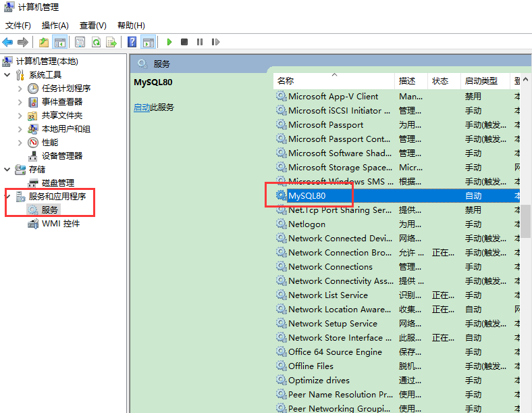Select Network Store Interface service
Viewport: 532px width, 413px height.
pyautogui.click(x=397, y=338)
